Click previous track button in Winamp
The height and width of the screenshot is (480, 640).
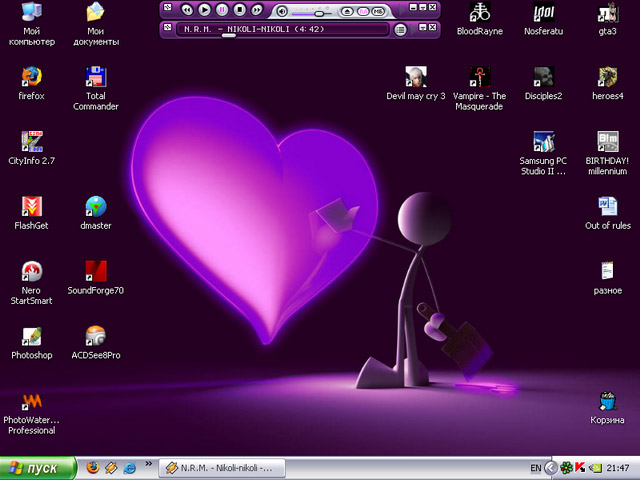pyautogui.click(x=187, y=9)
